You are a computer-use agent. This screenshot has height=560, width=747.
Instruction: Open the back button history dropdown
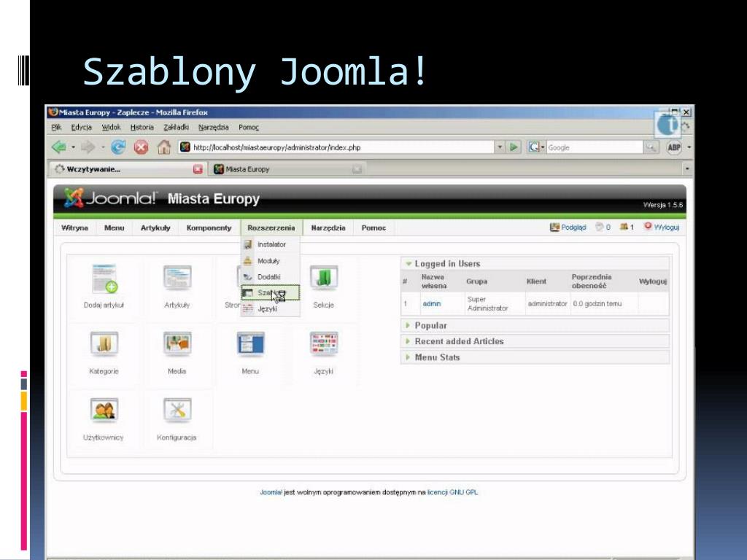[74, 147]
